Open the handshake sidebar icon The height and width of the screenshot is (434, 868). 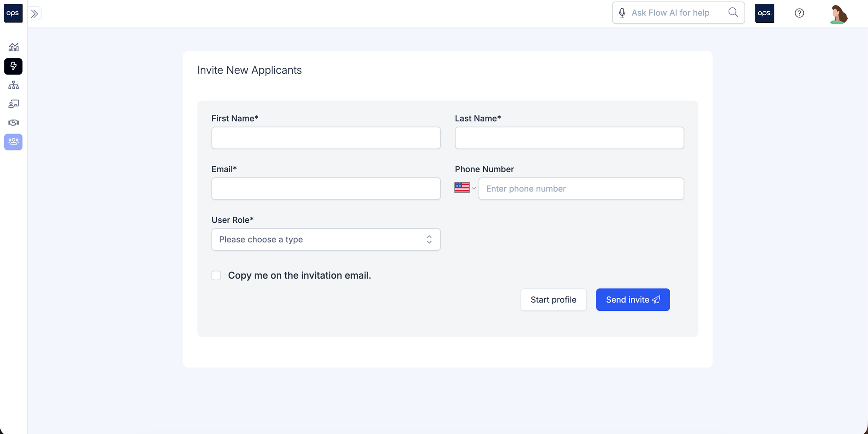point(13,122)
